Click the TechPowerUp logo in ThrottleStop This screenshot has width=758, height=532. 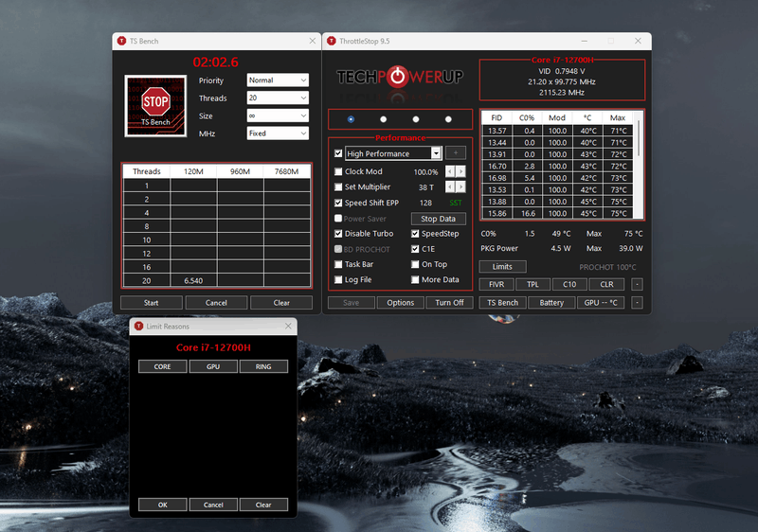point(400,77)
